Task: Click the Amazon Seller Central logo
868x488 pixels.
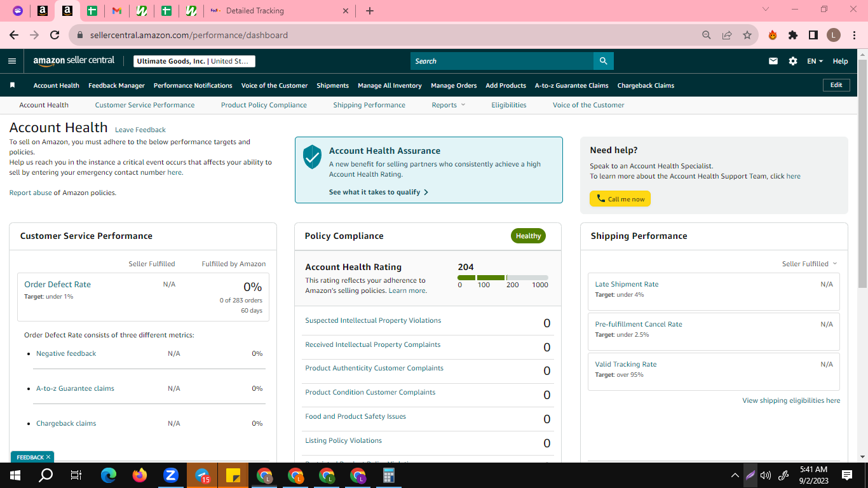Action: [x=74, y=61]
